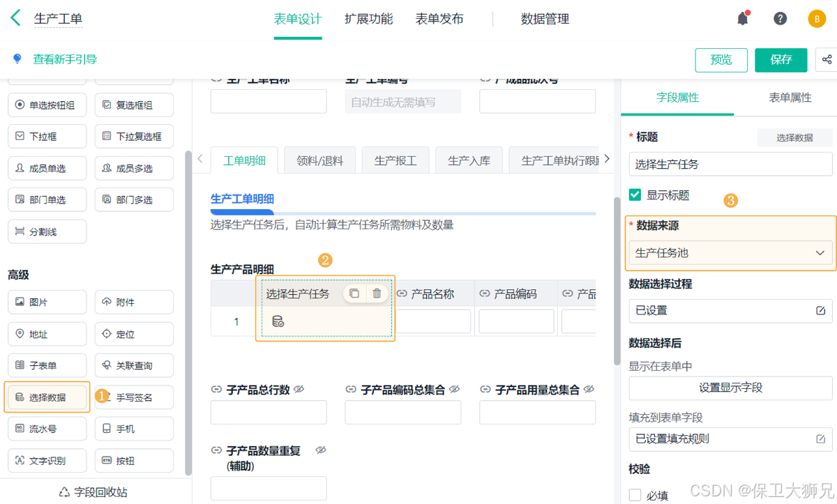The height and width of the screenshot is (504, 837).
Task: Click the data select icon in row 1
Action: pyautogui.click(x=278, y=321)
